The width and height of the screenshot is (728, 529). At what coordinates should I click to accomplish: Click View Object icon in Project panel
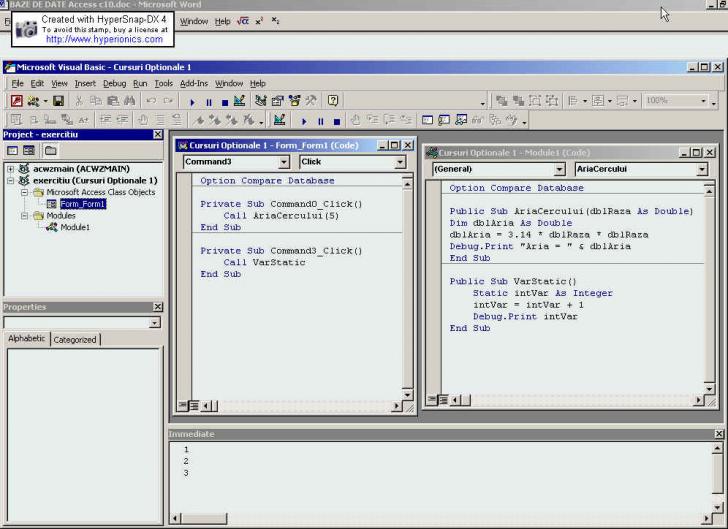point(29,150)
